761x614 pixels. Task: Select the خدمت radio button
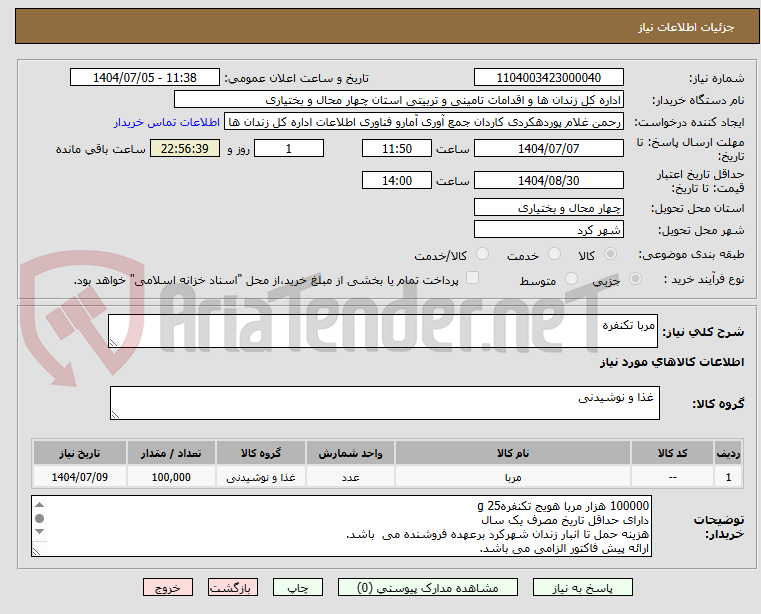pos(554,254)
